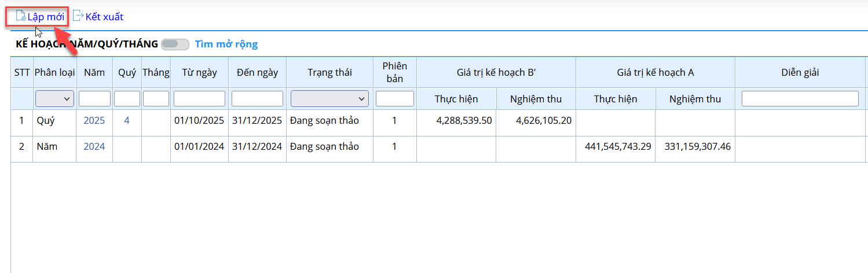Click the Lập mới new document icon

pyautogui.click(x=21, y=16)
